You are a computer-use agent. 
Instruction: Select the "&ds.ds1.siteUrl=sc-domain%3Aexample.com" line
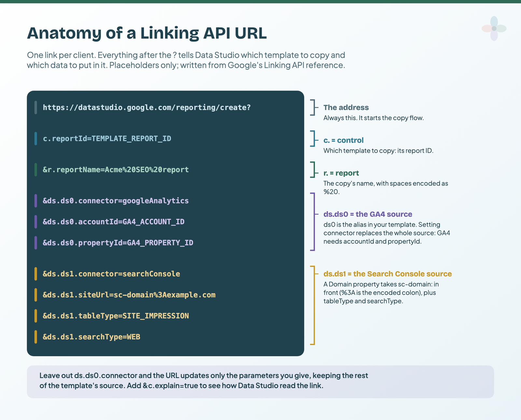pos(129,295)
